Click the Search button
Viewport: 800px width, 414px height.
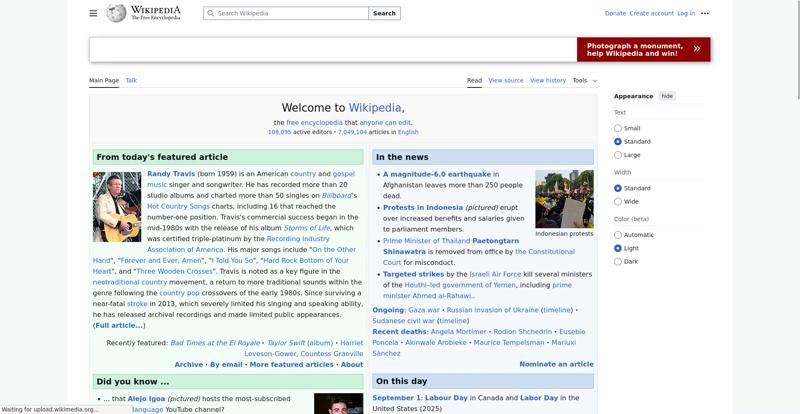[x=384, y=13]
